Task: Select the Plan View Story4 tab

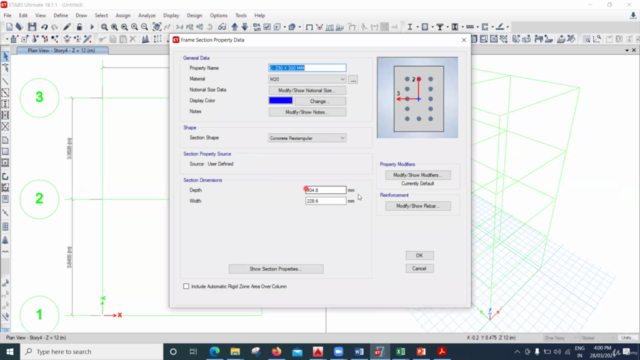Action: [62, 51]
